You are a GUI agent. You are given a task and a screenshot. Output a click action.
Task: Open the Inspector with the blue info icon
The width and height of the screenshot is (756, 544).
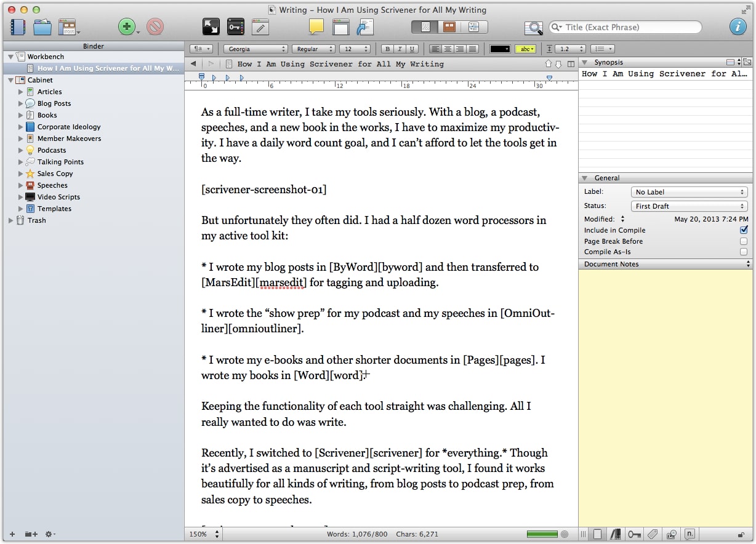pyautogui.click(x=738, y=27)
